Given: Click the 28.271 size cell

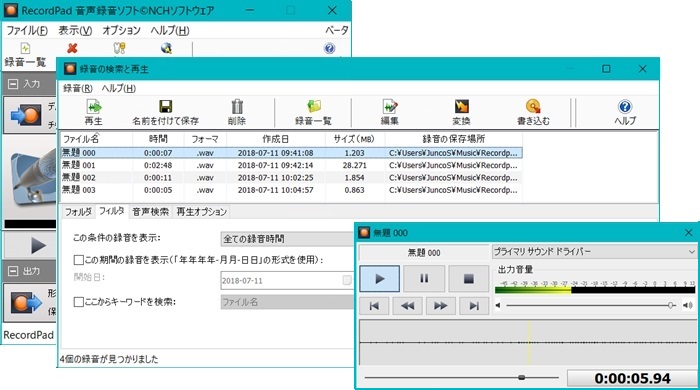Looking at the screenshot, I should [x=354, y=165].
